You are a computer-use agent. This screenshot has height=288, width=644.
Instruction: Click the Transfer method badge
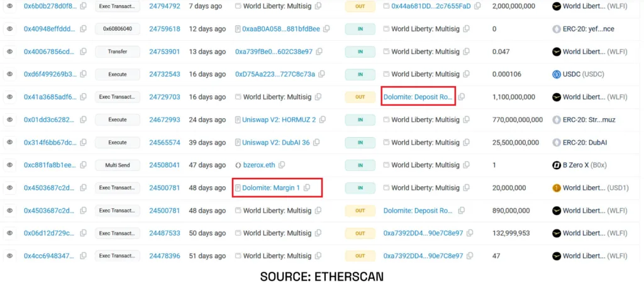[118, 52]
